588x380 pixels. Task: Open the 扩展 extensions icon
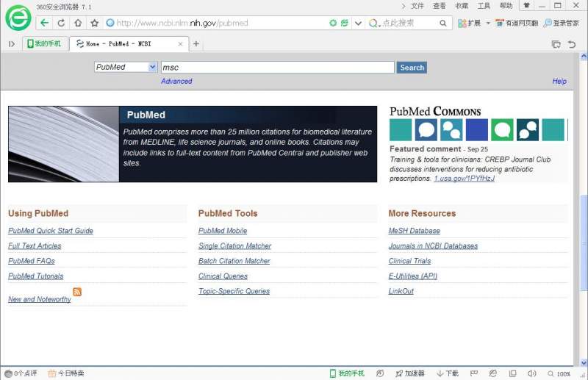point(469,24)
